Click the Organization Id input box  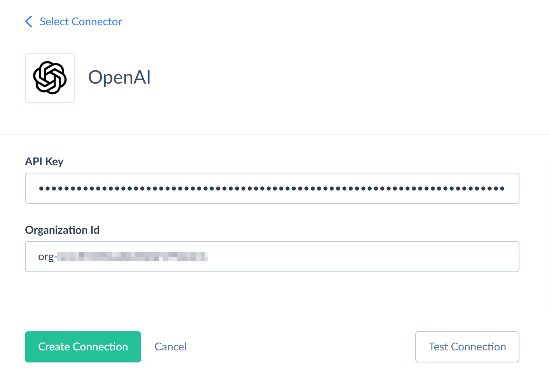point(272,257)
